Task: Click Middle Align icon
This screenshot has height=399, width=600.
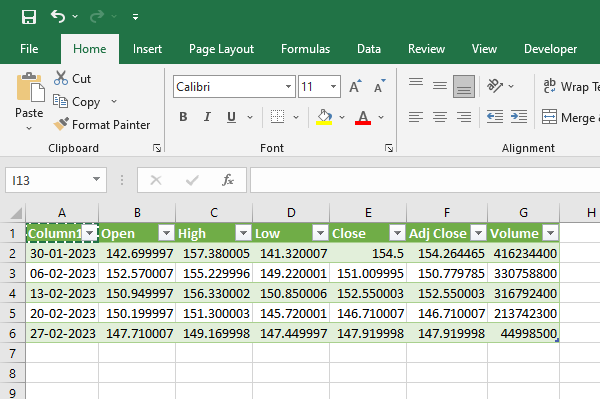Action: tap(440, 86)
